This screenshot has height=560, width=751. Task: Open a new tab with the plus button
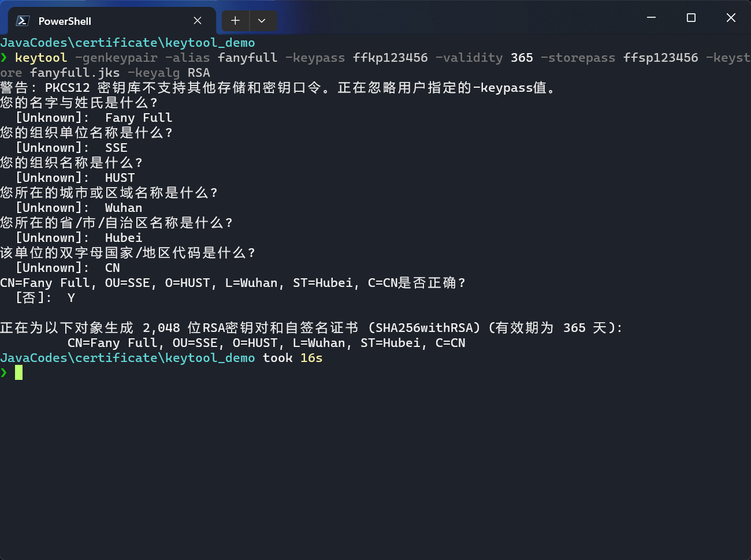(235, 21)
